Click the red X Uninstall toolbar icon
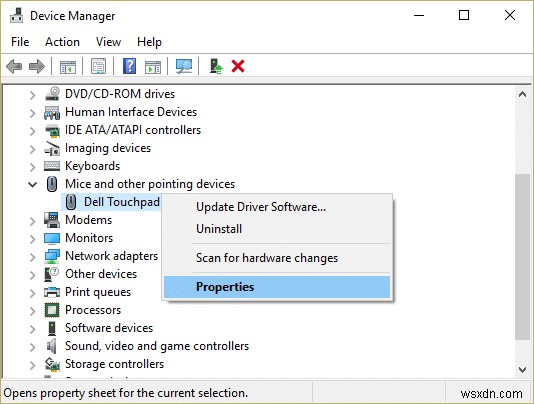Image resolution: width=534 pixels, height=404 pixels. coord(238,66)
